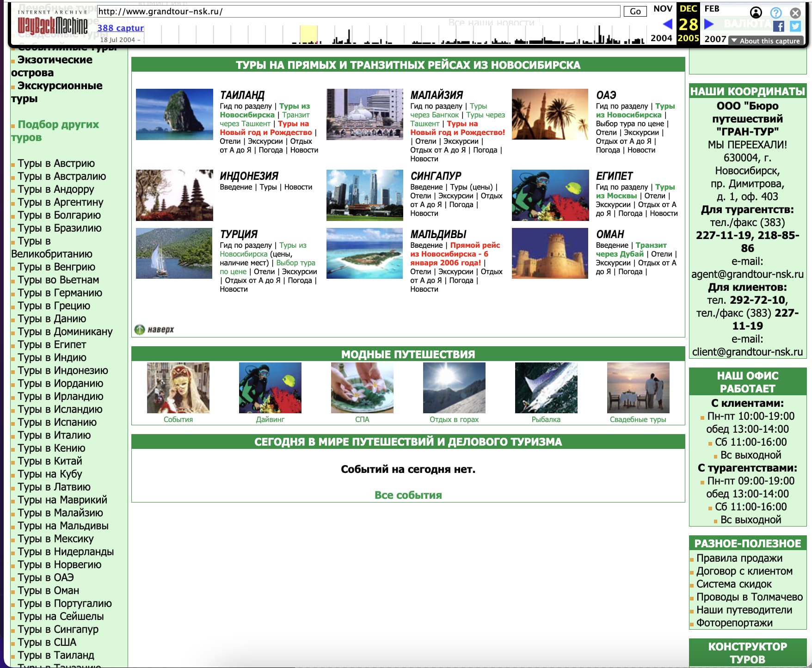
Task: Click the Go button
Action: pos(635,11)
